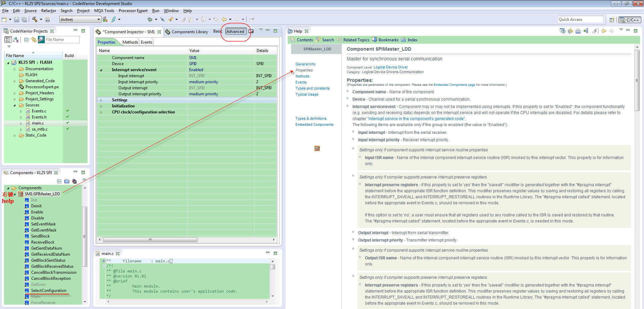The image size is (644, 309).
Task: Toggle the SelectConfiguration method in the Components tree
Action: pos(27,291)
